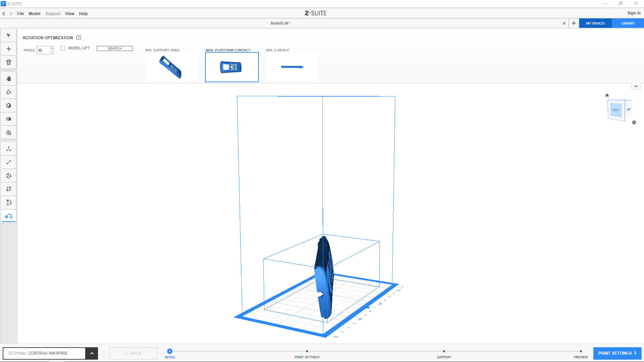Screen dimensions: 644x362
Task: Collapse the rotation optimization panel
Action: 636,87
